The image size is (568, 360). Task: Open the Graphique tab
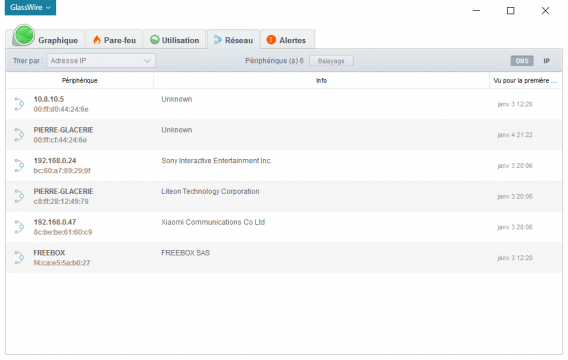coord(45,39)
